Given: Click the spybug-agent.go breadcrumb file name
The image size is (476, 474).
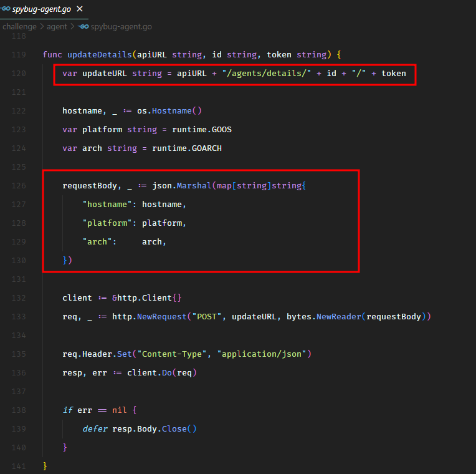Looking at the screenshot, I should coord(121,27).
